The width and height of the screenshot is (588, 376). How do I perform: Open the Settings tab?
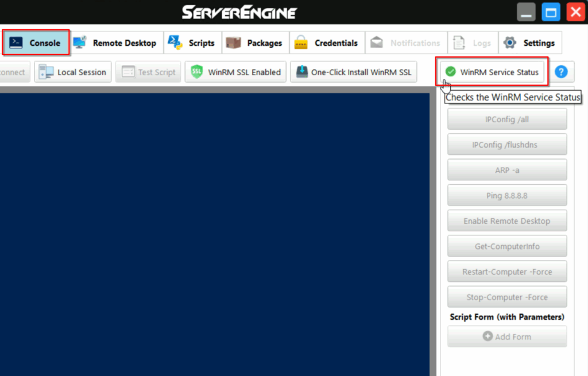(530, 42)
